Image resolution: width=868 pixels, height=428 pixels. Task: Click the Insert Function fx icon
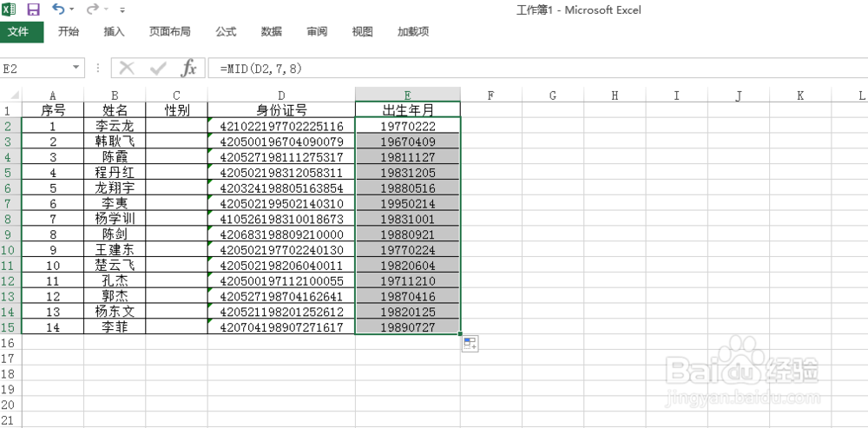pyautogui.click(x=189, y=68)
